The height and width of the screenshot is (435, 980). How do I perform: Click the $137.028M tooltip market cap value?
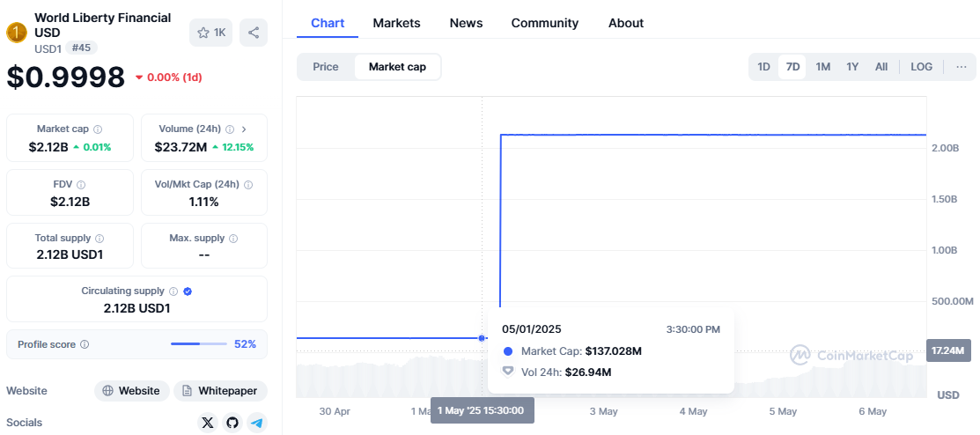pyautogui.click(x=613, y=351)
